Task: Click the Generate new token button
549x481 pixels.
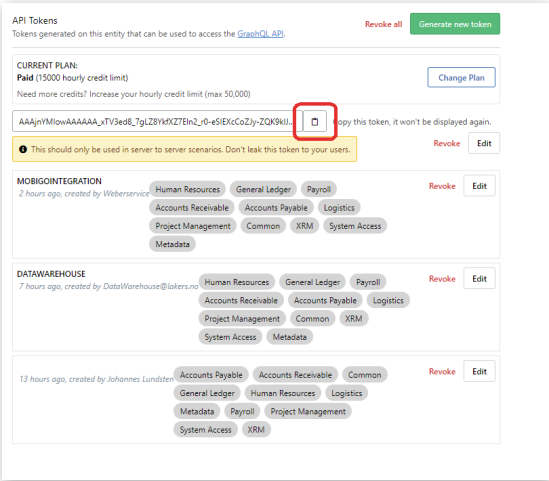Action: (x=455, y=24)
